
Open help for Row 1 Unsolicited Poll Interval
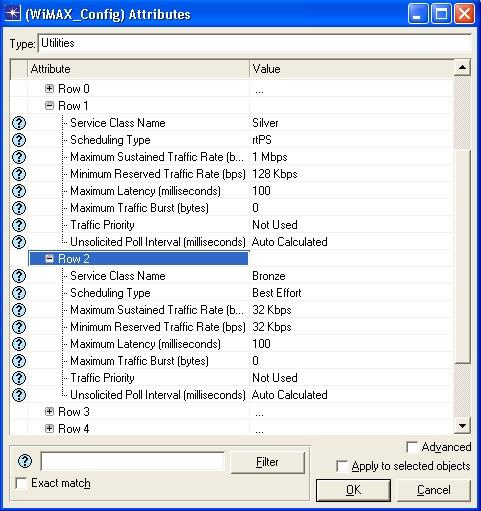coord(19,242)
